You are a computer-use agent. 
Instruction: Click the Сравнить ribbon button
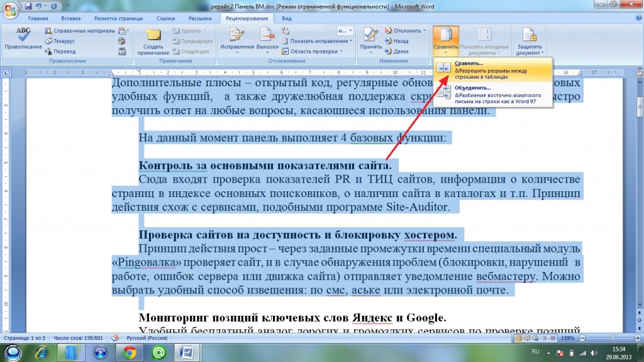[x=446, y=41]
